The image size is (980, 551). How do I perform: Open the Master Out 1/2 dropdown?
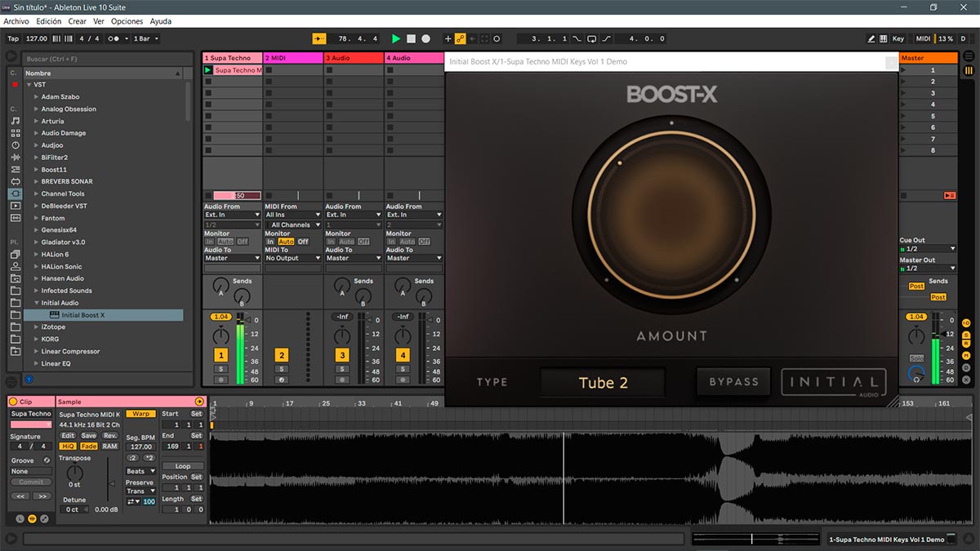tap(928, 268)
